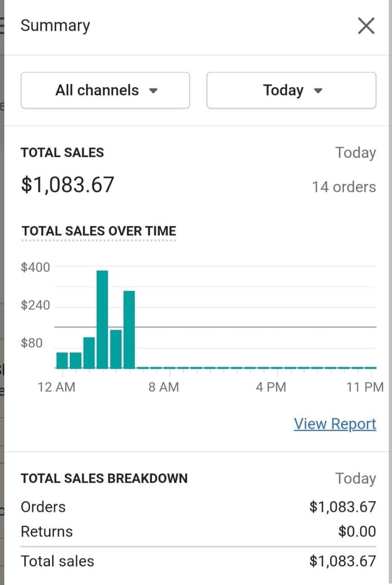This screenshot has height=585, width=392.
Task: Select the second-tallest bar in the chart
Action: point(129,329)
